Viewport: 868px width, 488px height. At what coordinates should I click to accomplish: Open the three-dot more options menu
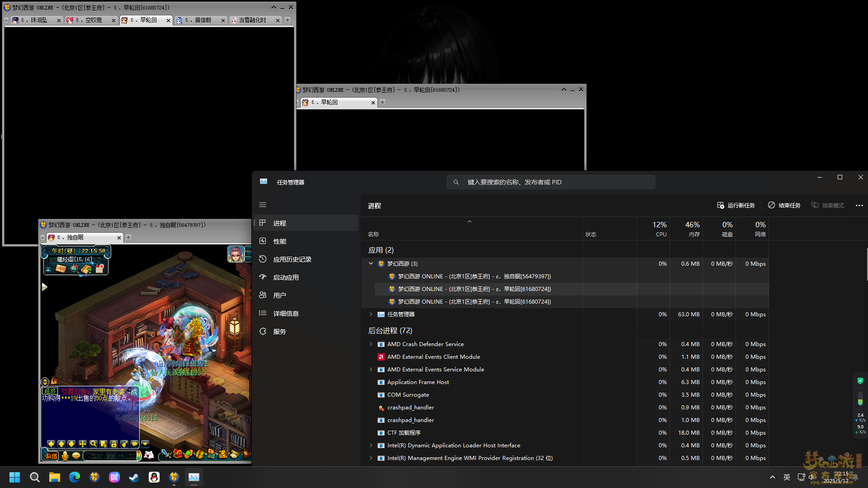[x=859, y=206]
